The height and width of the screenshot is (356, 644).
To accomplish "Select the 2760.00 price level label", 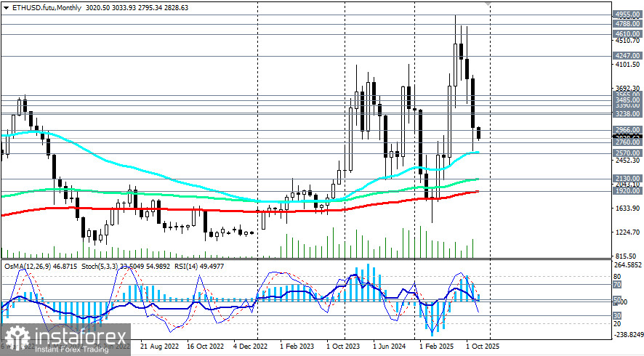I will tap(627, 142).
